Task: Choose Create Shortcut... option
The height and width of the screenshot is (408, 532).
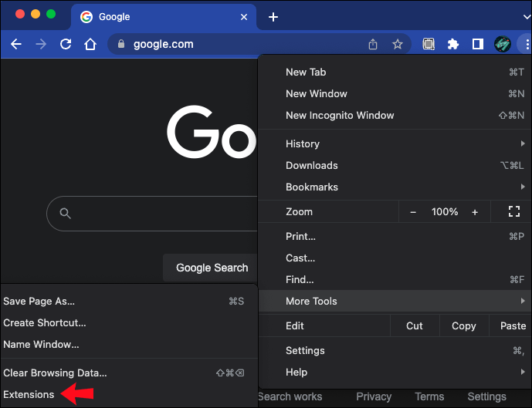Action: coord(129,323)
